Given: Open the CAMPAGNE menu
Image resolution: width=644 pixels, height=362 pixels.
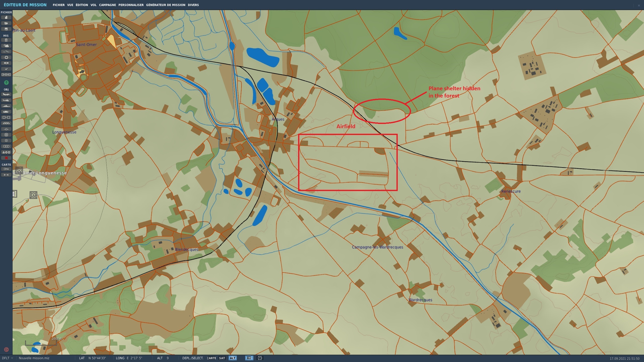Looking at the screenshot, I should 107,5.
